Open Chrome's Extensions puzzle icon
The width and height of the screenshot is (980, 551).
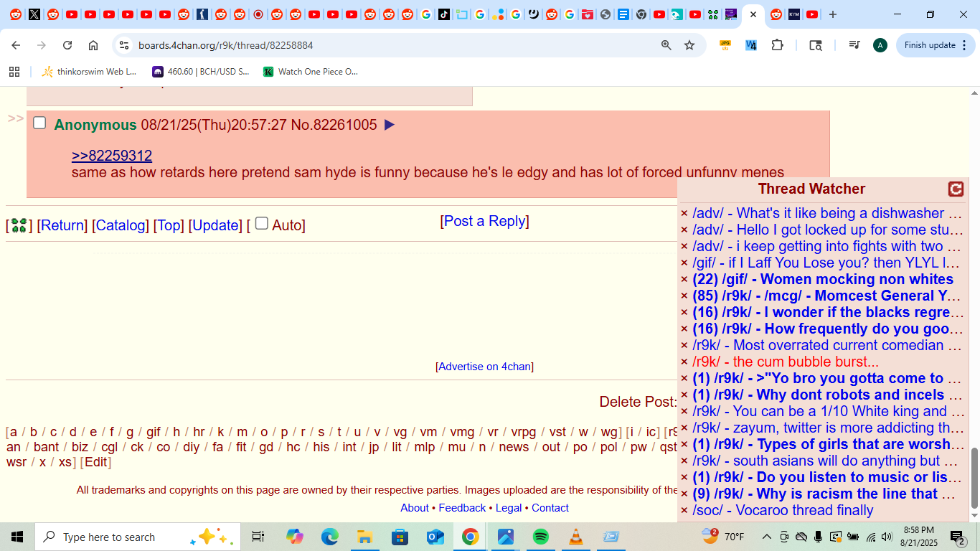tap(777, 45)
